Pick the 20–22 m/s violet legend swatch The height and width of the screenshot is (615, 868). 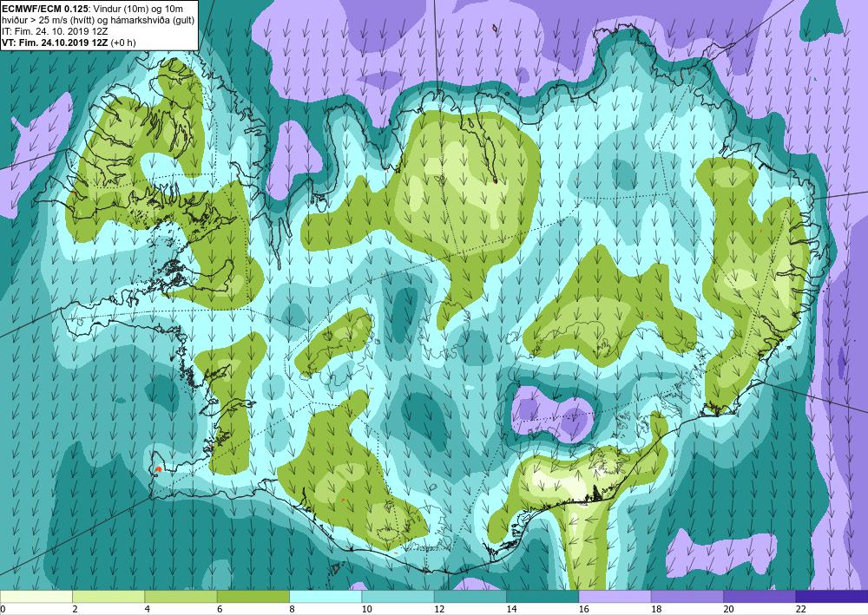pyautogui.click(x=759, y=597)
